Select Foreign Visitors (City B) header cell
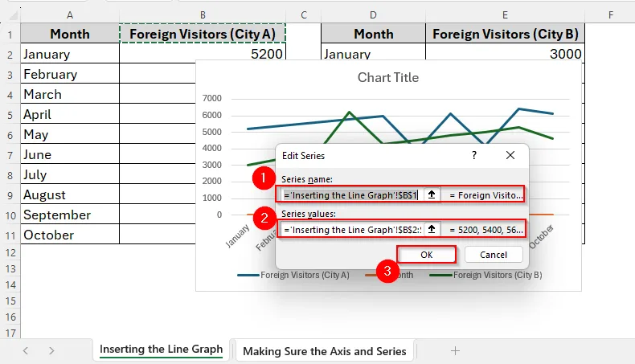Viewport: 635px width, 364px height. click(x=505, y=34)
